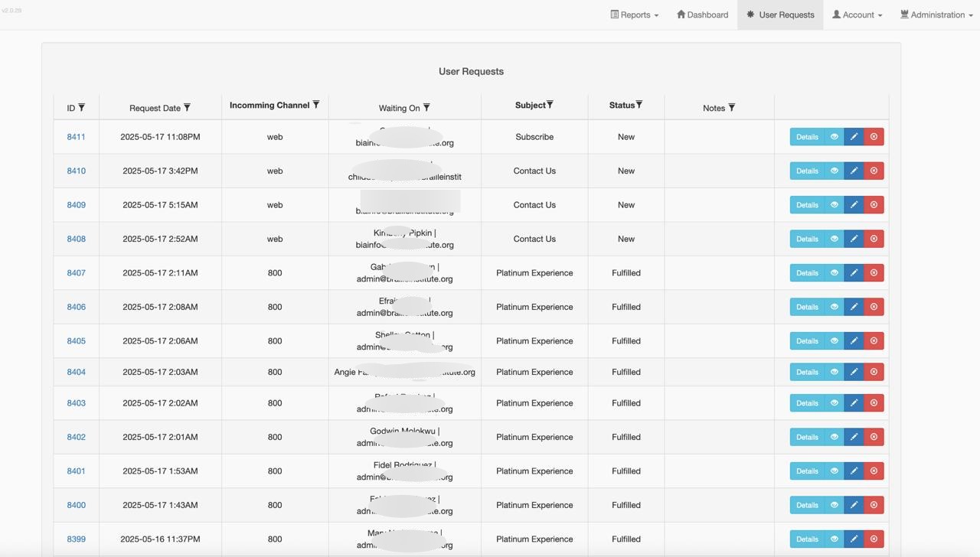Edit request 8409 with pencil icon
The image size is (980, 557).
click(x=854, y=205)
